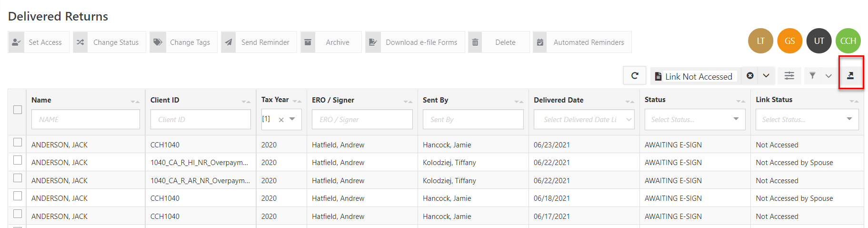This screenshot has height=228, width=868.
Task: Sort by the ERO / Signer column arrows
Action: 408,101
